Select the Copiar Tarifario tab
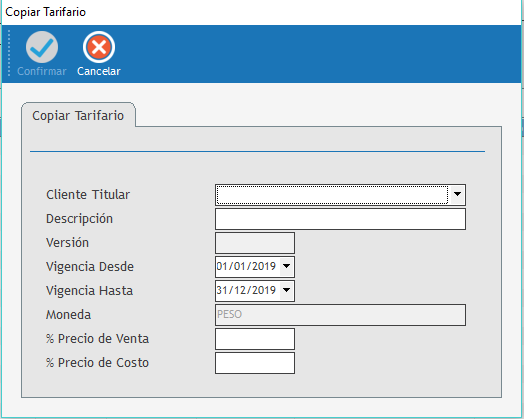Screen dimensions: 524x419 pyautogui.click(x=78, y=115)
